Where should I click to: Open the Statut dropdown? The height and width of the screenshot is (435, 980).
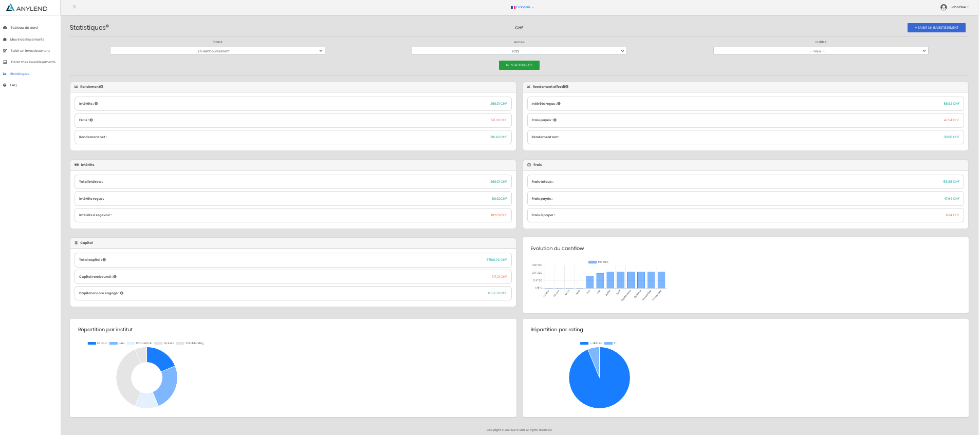pyautogui.click(x=217, y=51)
